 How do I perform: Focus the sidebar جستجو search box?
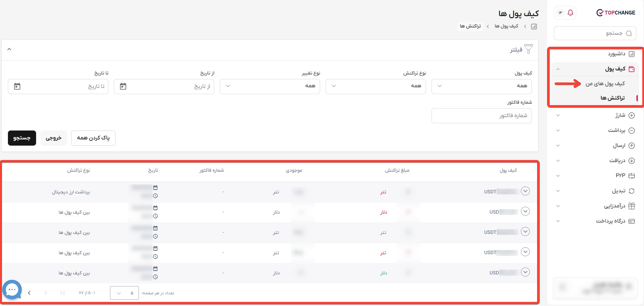pyautogui.click(x=595, y=33)
